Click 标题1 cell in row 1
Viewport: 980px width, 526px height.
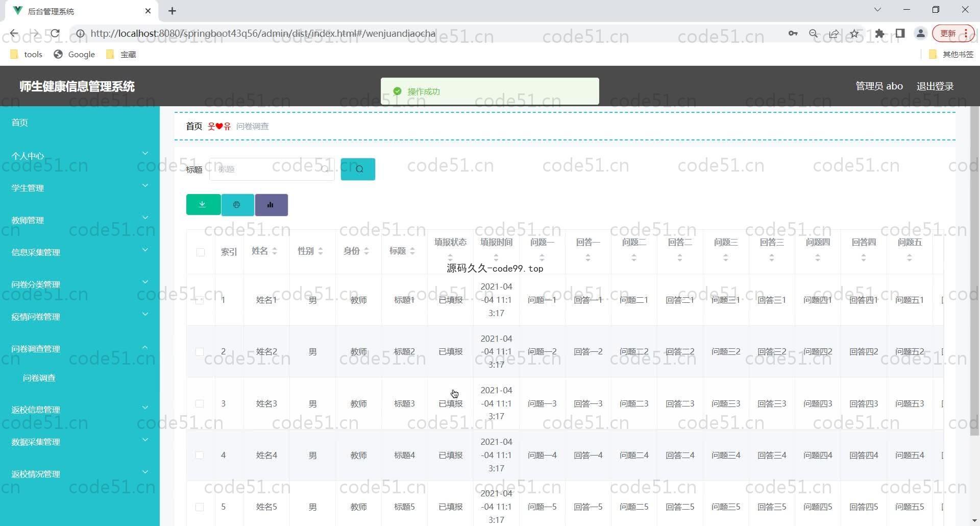click(404, 300)
